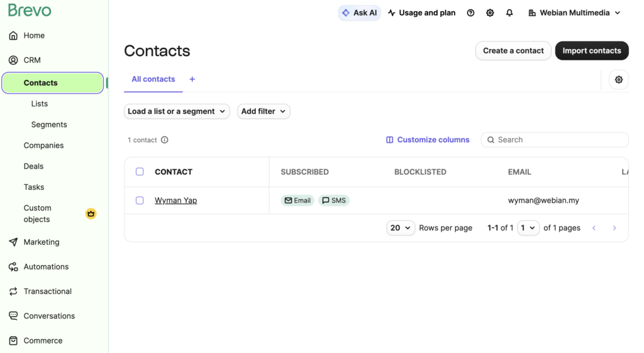Change rows per page dropdown from 20
644x353 pixels.
click(x=401, y=228)
